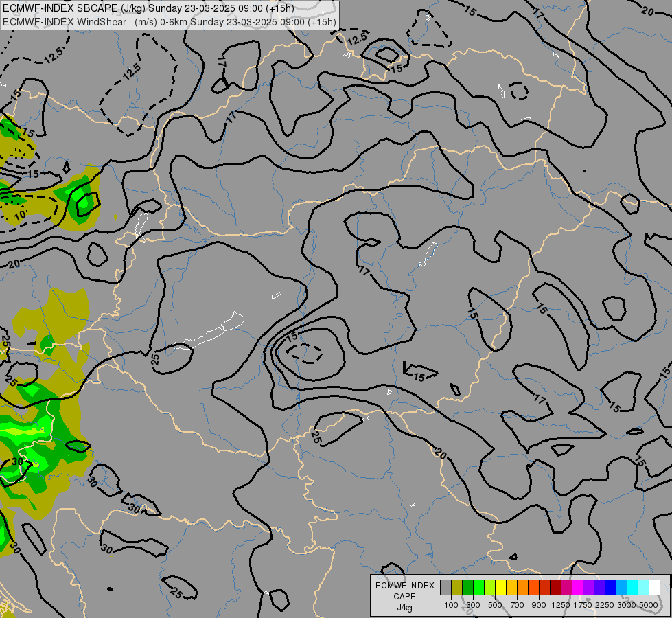Viewport: 672px width, 618px height.
Task: Click the '10' contour label on the map
Action: (20, 216)
